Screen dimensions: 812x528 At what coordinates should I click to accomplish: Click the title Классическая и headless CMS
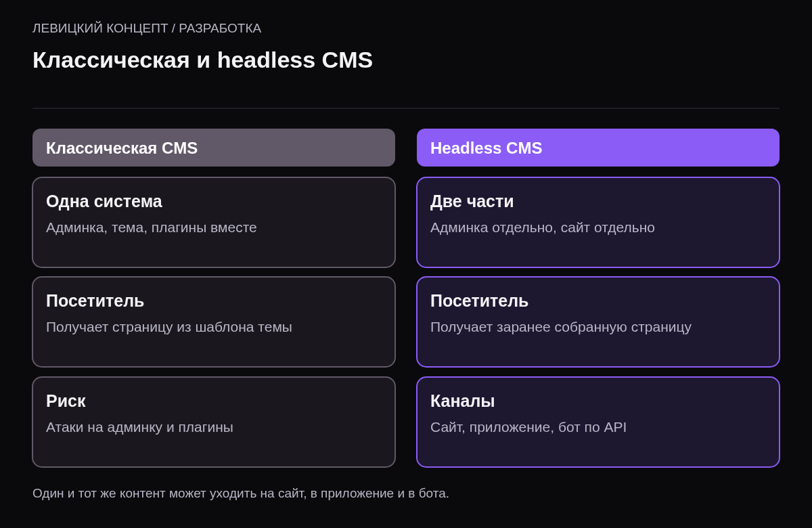202,60
